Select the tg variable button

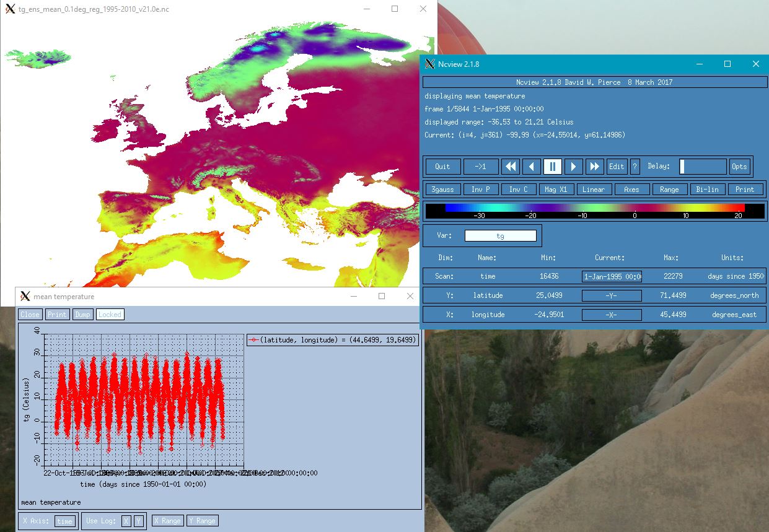point(501,236)
